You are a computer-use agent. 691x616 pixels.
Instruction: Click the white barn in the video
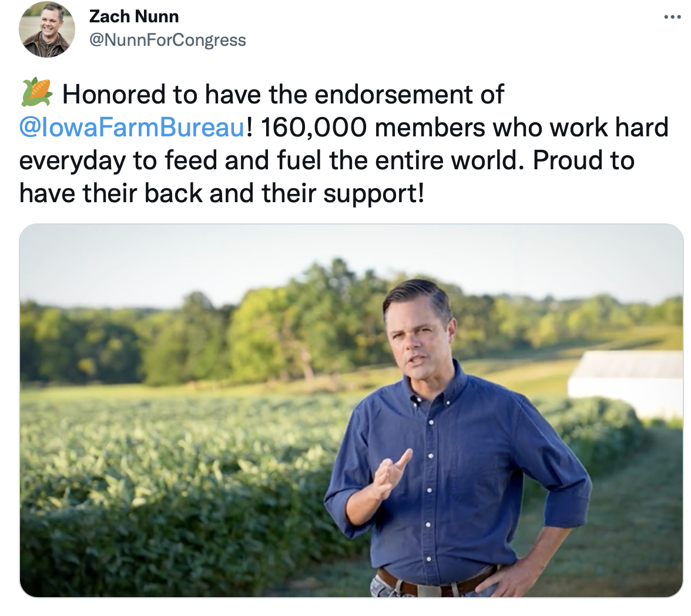tap(626, 383)
